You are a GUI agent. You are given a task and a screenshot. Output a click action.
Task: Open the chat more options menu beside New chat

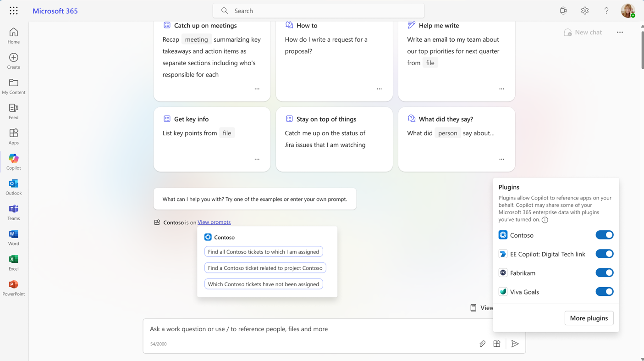click(x=620, y=32)
